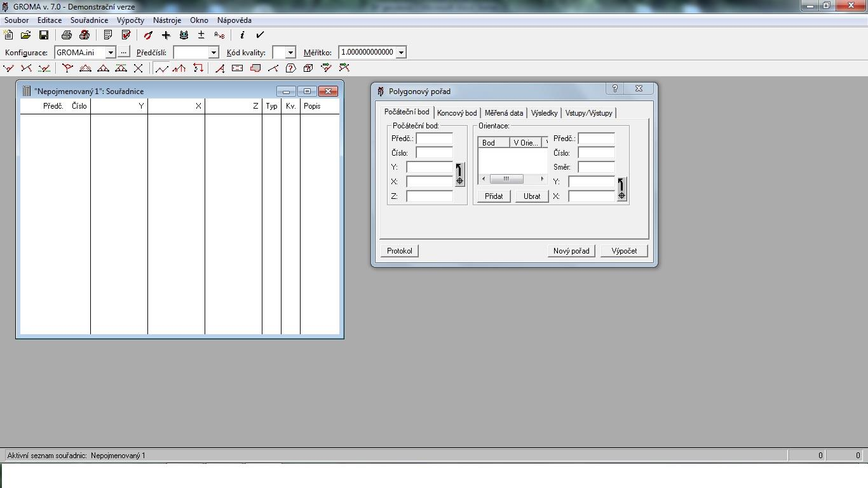Click the Typ column header in coordinates table

[x=271, y=106]
